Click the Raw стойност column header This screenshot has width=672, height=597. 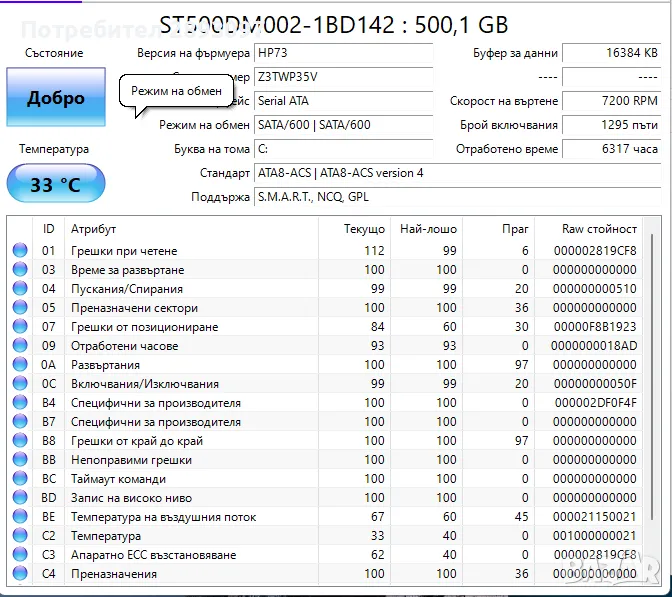(x=599, y=229)
